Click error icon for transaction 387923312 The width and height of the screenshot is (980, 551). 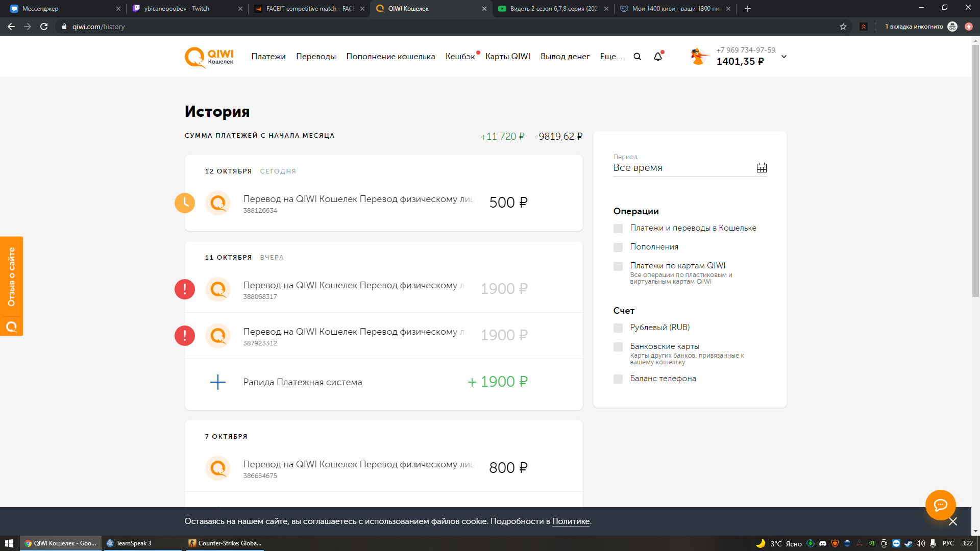pyautogui.click(x=185, y=336)
